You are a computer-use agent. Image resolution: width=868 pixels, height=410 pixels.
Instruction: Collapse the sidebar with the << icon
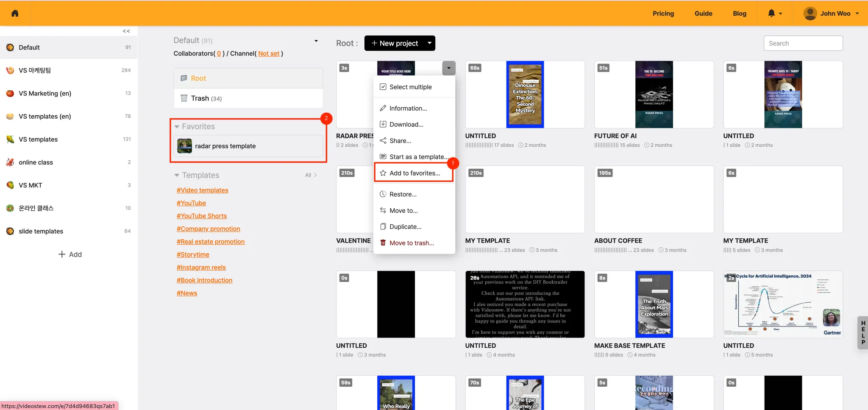tap(126, 31)
